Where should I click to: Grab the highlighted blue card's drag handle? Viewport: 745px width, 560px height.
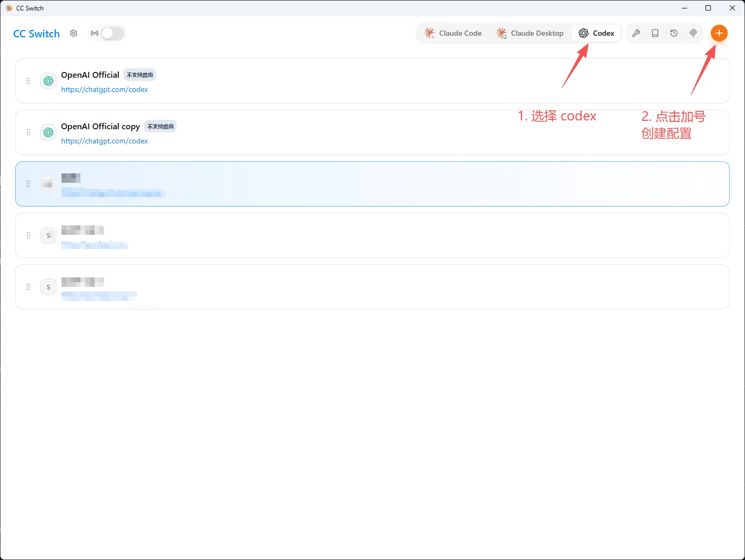[28, 184]
